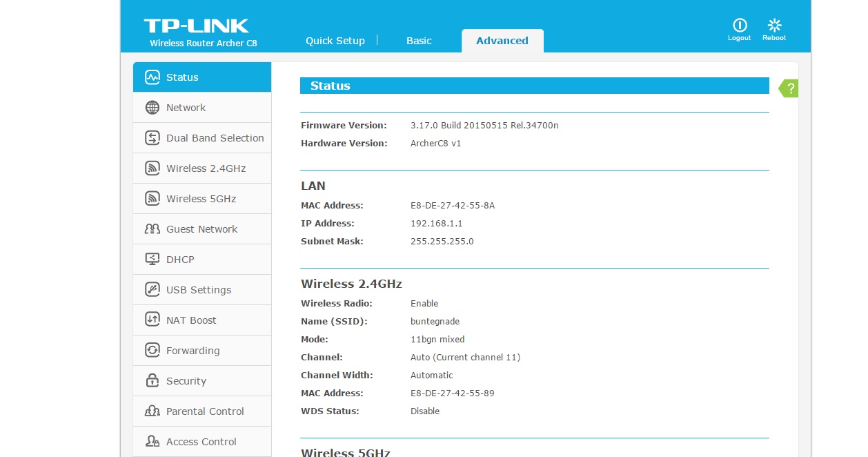This screenshot has height=457, width=868.
Task: Open the NAT Boost menu item
Action: coord(202,320)
